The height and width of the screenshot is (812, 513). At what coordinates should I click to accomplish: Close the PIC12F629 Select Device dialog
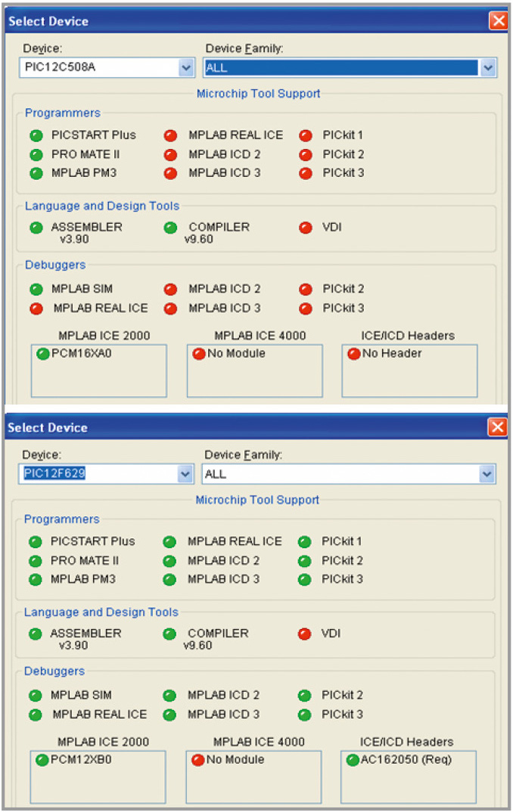498,427
